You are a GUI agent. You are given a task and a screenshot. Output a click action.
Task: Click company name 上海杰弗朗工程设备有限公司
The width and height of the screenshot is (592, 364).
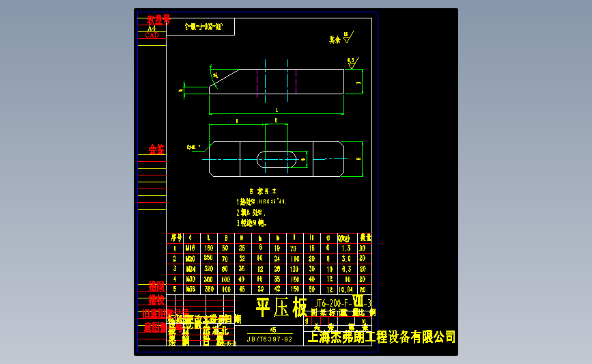point(382,337)
